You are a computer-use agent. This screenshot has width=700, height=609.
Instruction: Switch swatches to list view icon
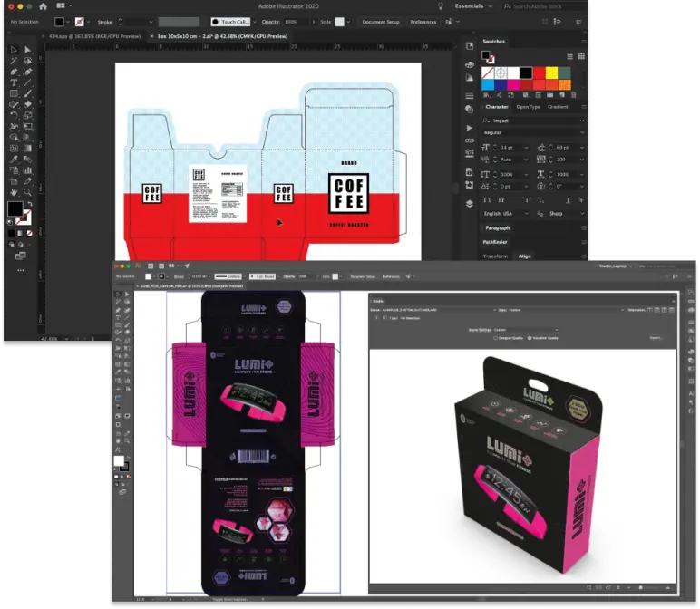(569, 57)
